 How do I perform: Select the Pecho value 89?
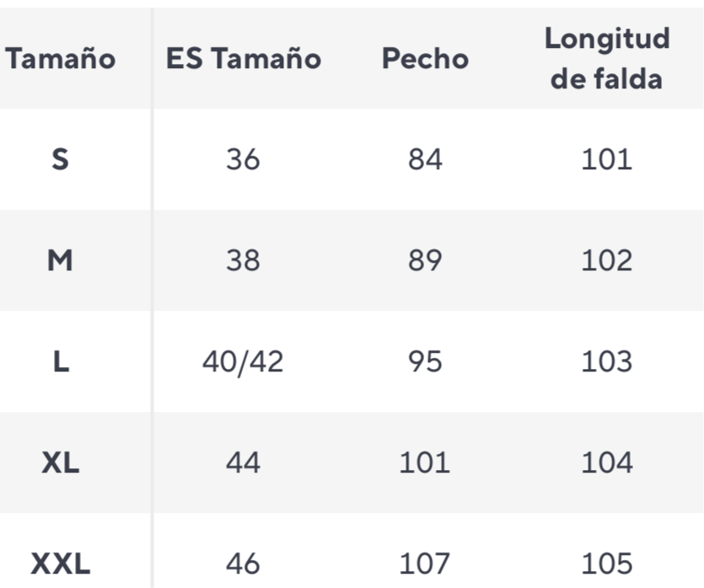(x=425, y=261)
